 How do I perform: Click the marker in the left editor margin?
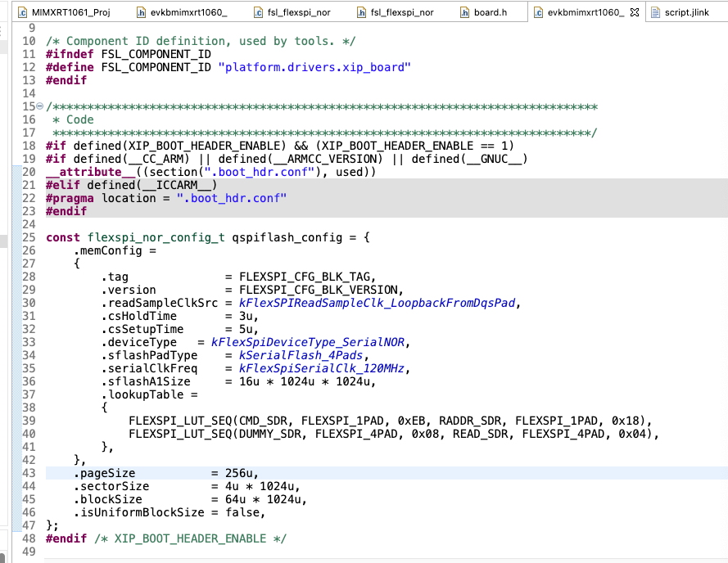pos(4,242)
